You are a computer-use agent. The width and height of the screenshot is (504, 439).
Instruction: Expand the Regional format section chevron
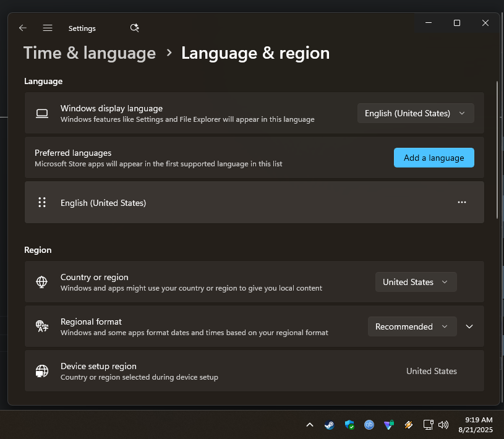469,326
